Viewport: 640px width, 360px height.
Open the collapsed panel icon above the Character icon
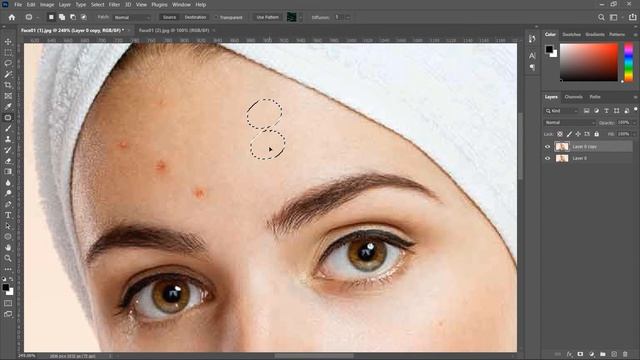pyautogui.click(x=532, y=39)
